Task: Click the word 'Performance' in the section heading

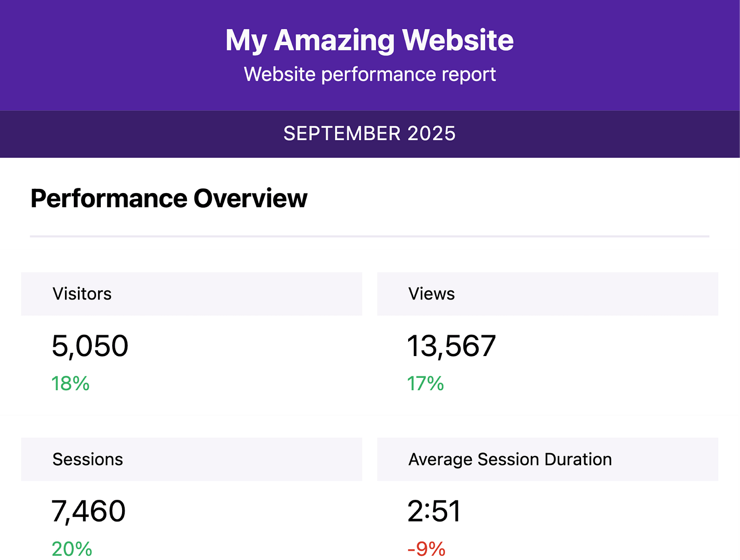Action: pyautogui.click(x=109, y=198)
